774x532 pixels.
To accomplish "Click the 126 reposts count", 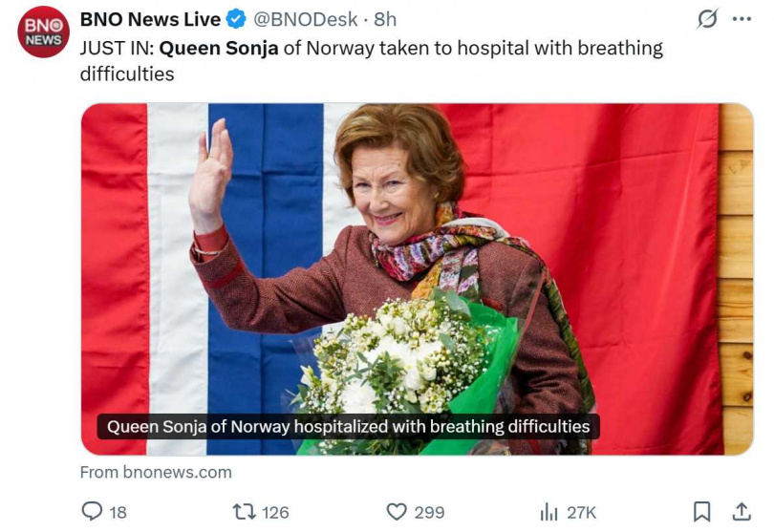I will (274, 513).
